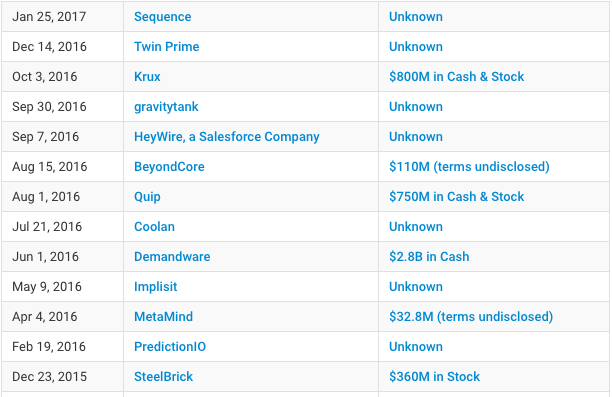
Task: Open the Twin Prime company link
Action: (x=166, y=47)
